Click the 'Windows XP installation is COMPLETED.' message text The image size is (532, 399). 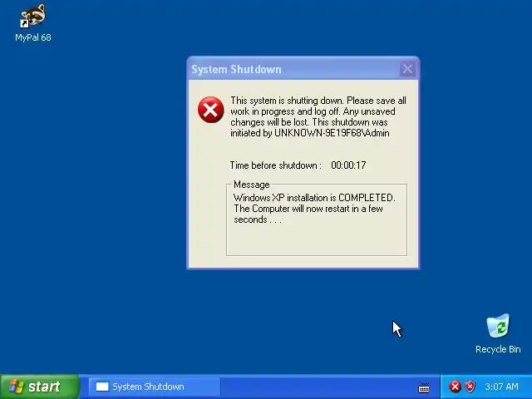314,198
